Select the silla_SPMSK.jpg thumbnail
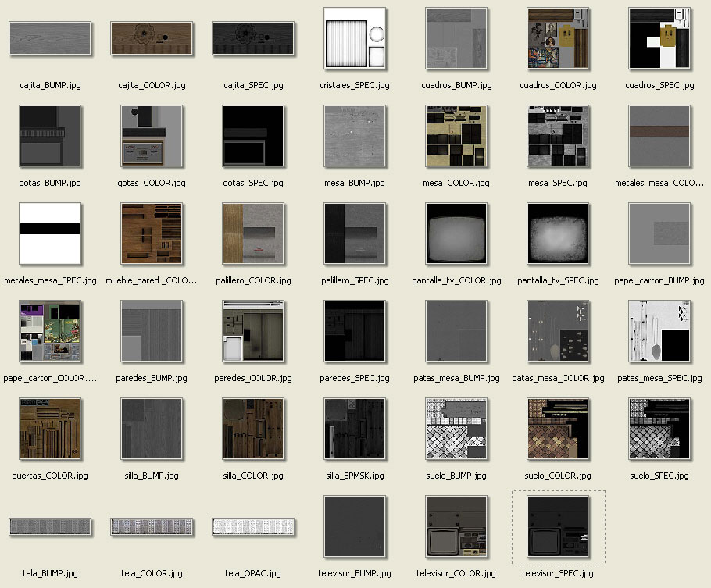This screenshot has width=711, height=588. [355, 429]
